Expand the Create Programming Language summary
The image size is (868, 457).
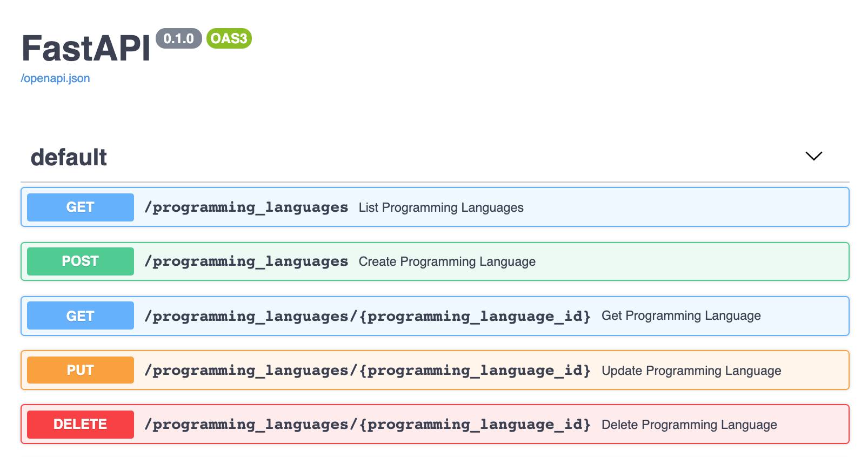(447, 262)
